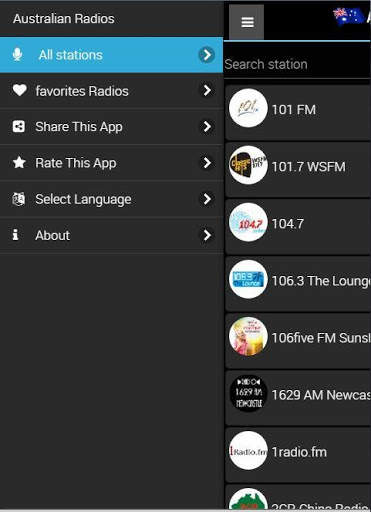Play the 101.7 WSFM station
Viewport: 371px width, 512px height.
click(x=298, y=169)
